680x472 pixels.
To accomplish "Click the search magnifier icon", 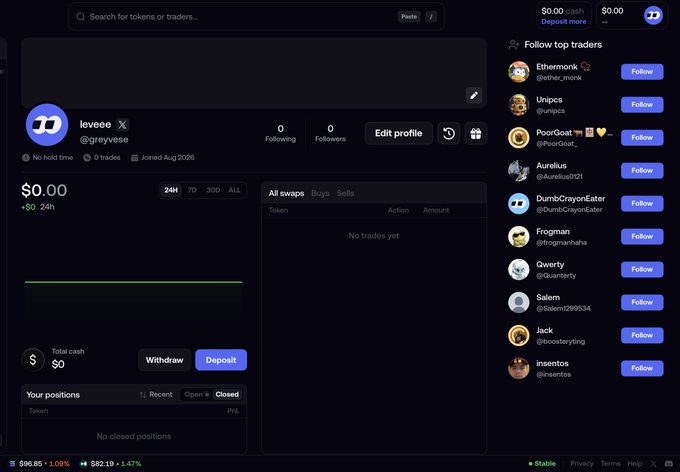I will 81,16.
